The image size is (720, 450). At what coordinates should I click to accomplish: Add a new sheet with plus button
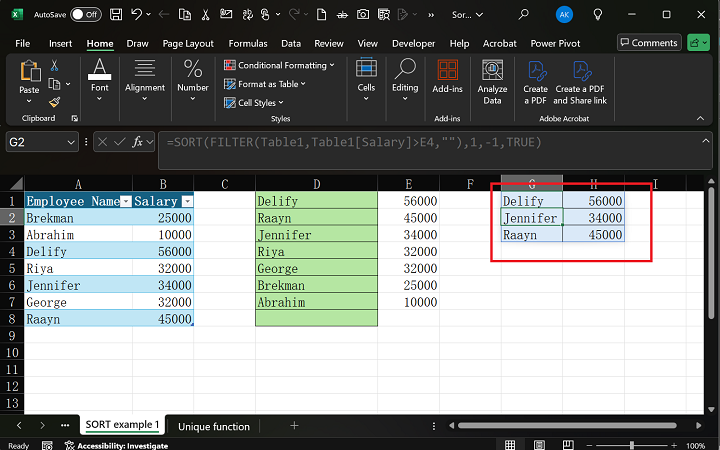point(294,426)
